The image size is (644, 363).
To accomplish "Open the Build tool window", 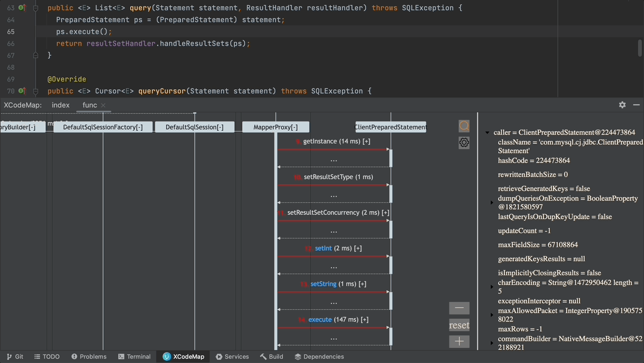I will (271, 357).
